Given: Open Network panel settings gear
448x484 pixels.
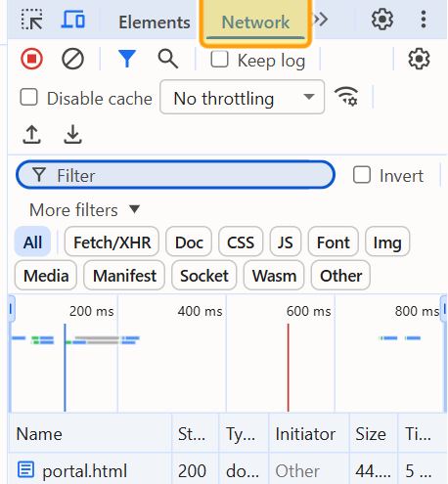Looking at the screenshot, I should [x=419, y=59].
